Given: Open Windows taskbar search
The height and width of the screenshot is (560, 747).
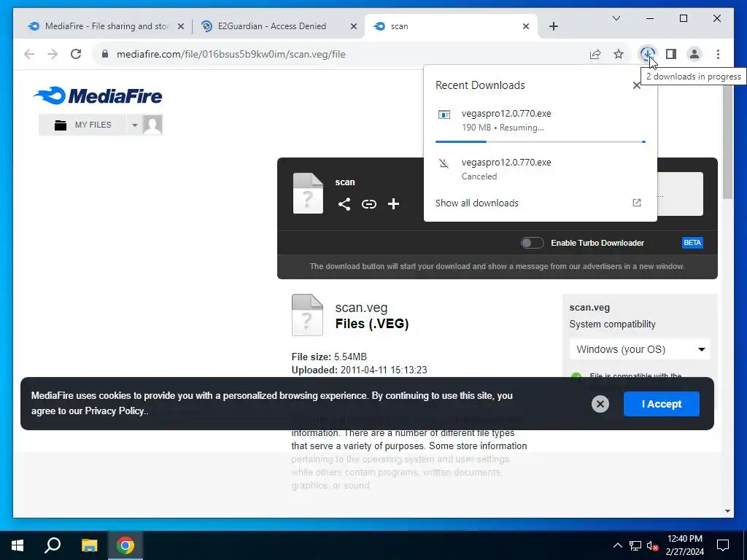Looking at the screenshot, I should (x=53, y=545).
